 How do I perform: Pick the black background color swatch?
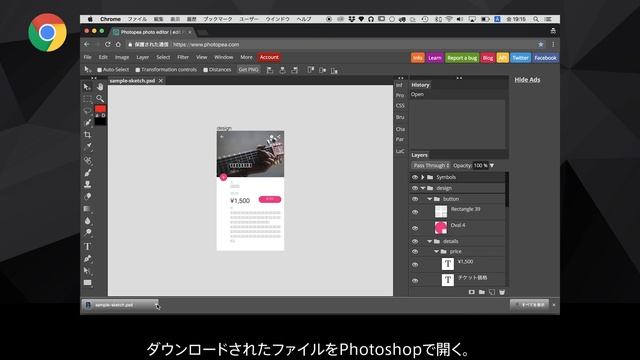coord(101,121)
